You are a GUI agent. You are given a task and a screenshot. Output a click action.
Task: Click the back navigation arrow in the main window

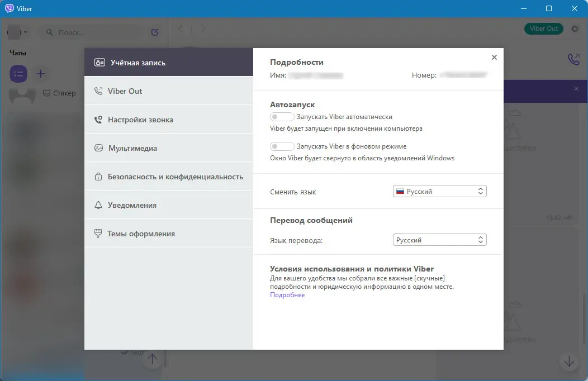(181, 28)
